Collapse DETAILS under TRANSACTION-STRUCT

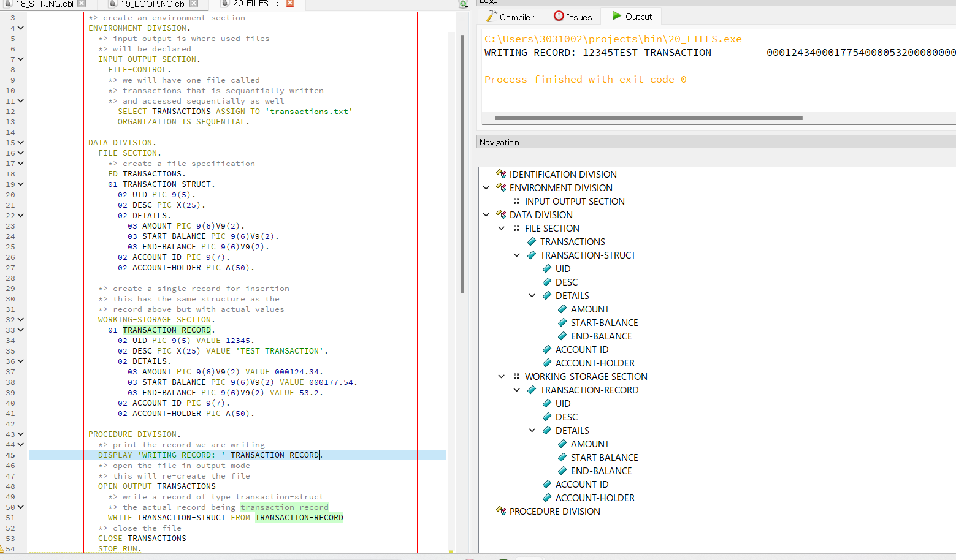[x=532, y=295]
